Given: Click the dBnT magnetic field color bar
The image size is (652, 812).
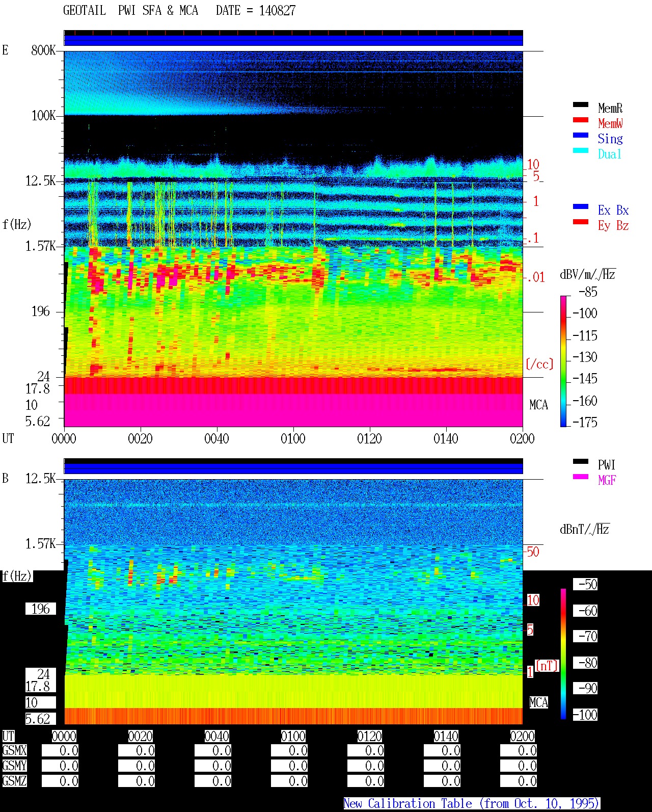Looking at the screenshot, I should coord(563,654).
